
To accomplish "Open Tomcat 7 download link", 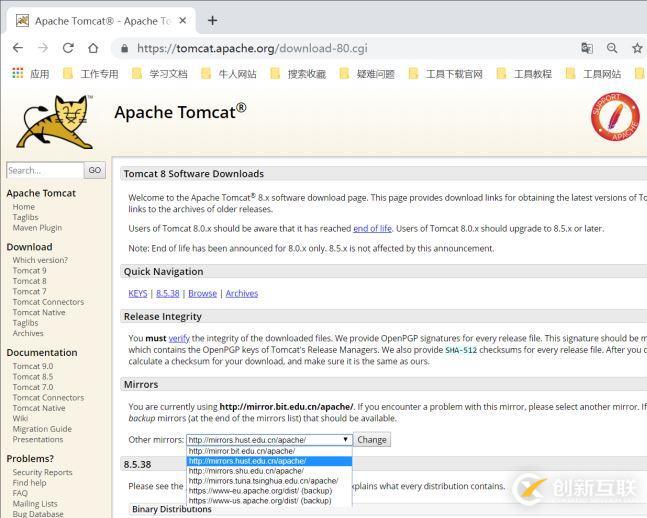I will tap(29, 291).
